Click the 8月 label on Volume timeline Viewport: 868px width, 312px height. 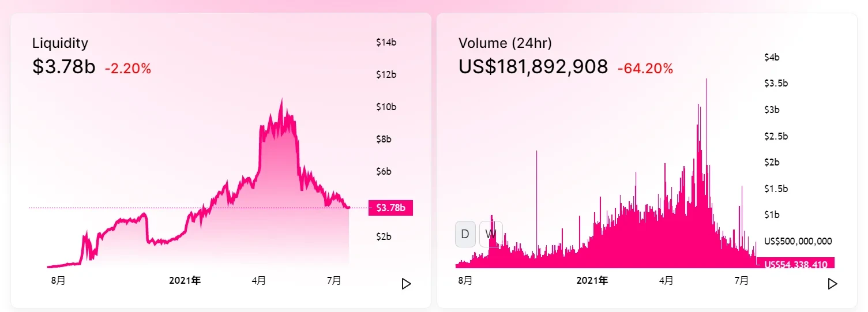tap(465, 281)
